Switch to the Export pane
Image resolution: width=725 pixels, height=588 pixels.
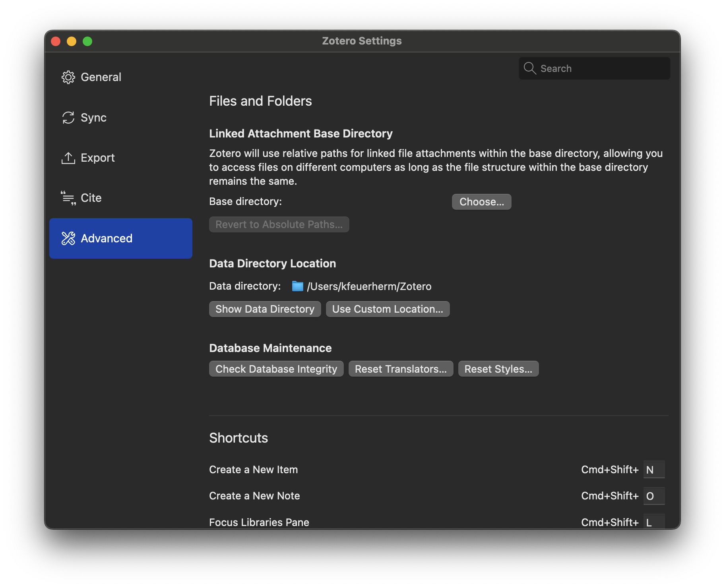point(121,158)
